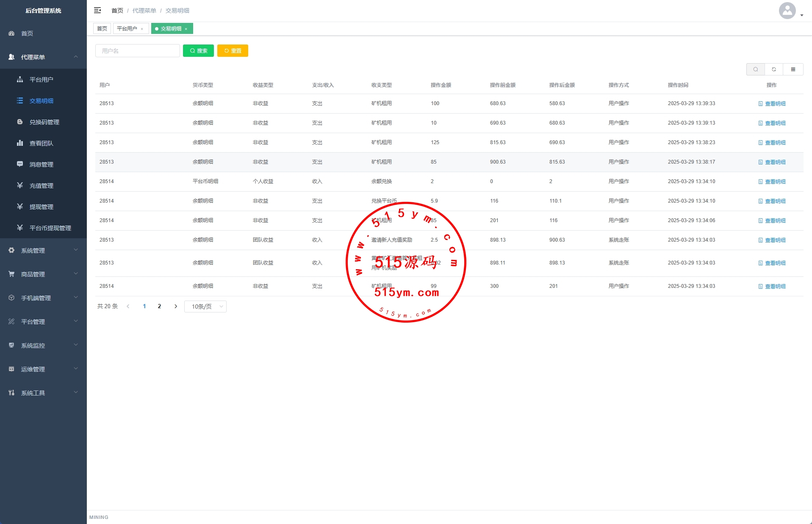
Task: Click the refresh table icon
Action: click(774, 70)
